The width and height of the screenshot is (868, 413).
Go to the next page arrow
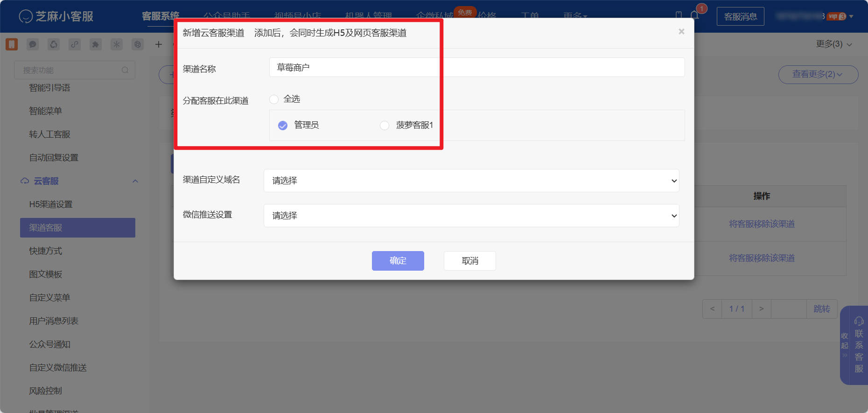762,309
